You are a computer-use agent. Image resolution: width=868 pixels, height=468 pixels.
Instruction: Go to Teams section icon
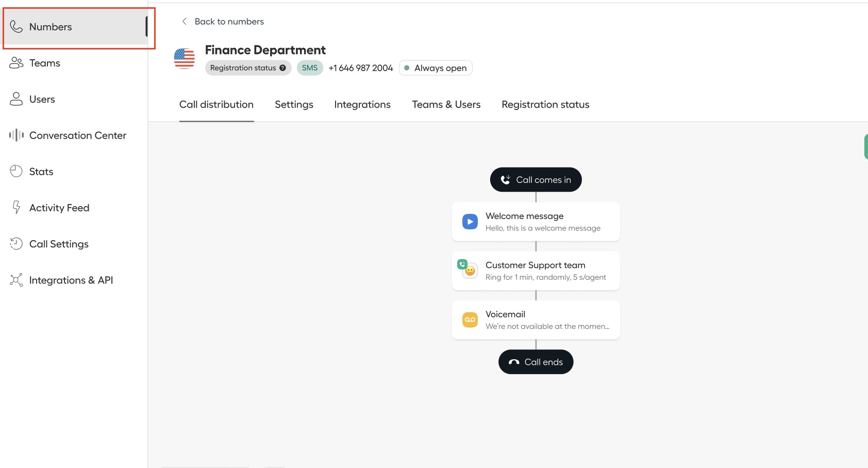(x=16, y=63)
